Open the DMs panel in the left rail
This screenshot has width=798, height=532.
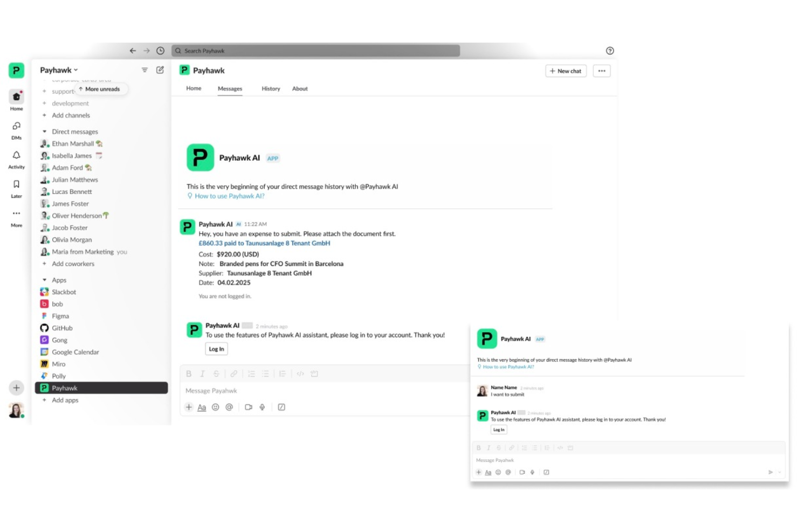(16, 130)
